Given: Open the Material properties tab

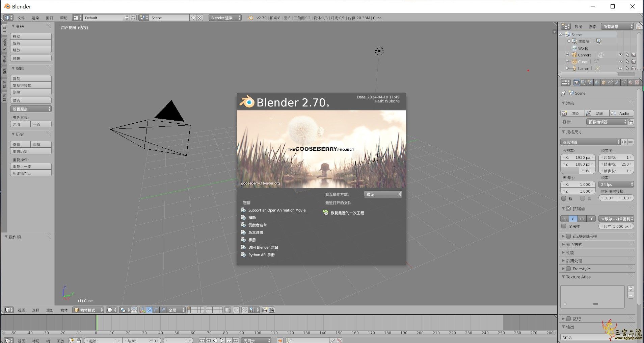Looking at the screenshot, I should click(x=630, y=82).
